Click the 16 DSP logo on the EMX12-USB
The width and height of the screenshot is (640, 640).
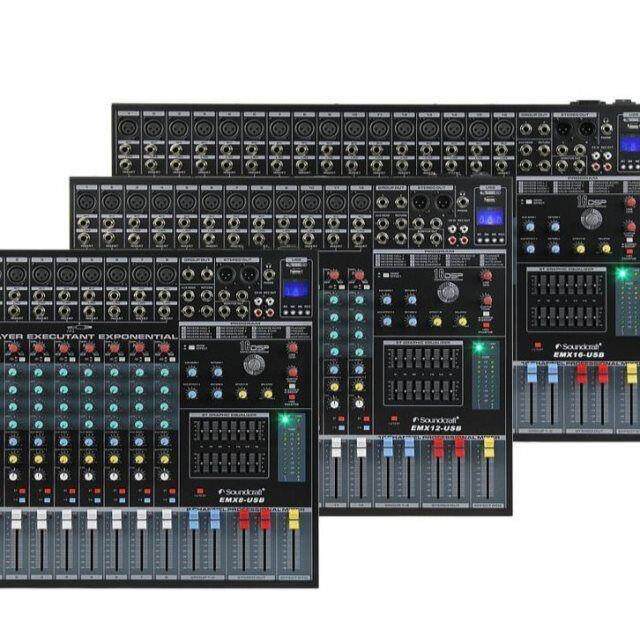tap(448, 275)
